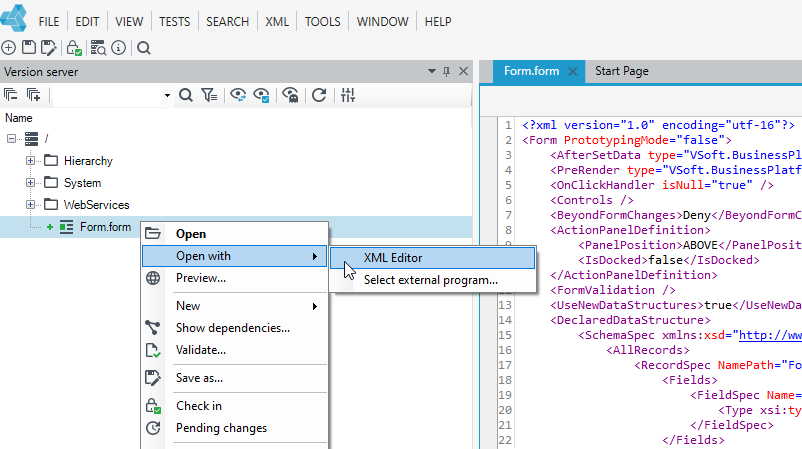802x449 pixels.
Task: Select Form.form in the tree
Action: (105, 227)
